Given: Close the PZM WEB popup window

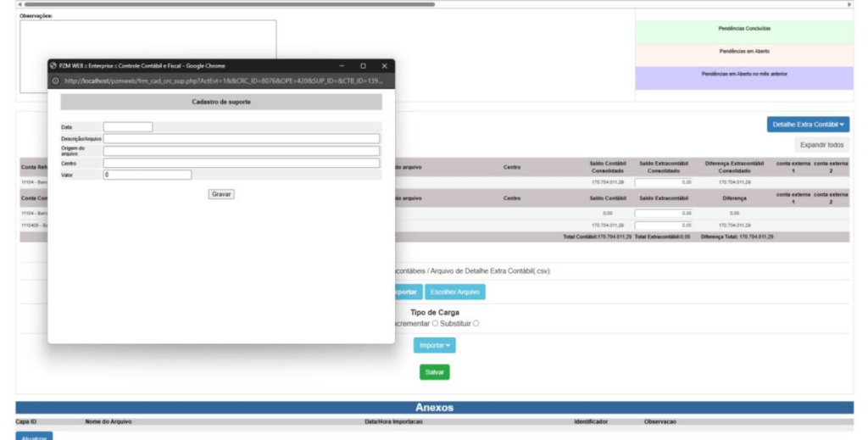Looking at the screenshot, I should 384,65.
